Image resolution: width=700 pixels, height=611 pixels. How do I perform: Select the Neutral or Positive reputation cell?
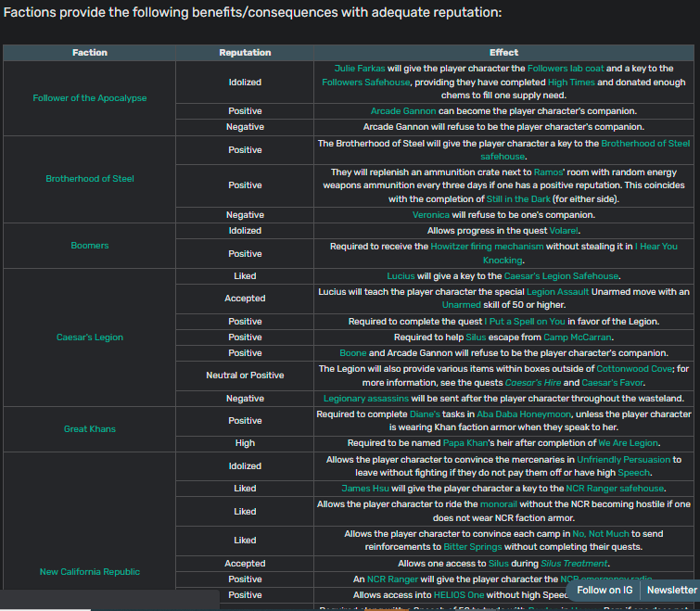click(x=245, y=376)
